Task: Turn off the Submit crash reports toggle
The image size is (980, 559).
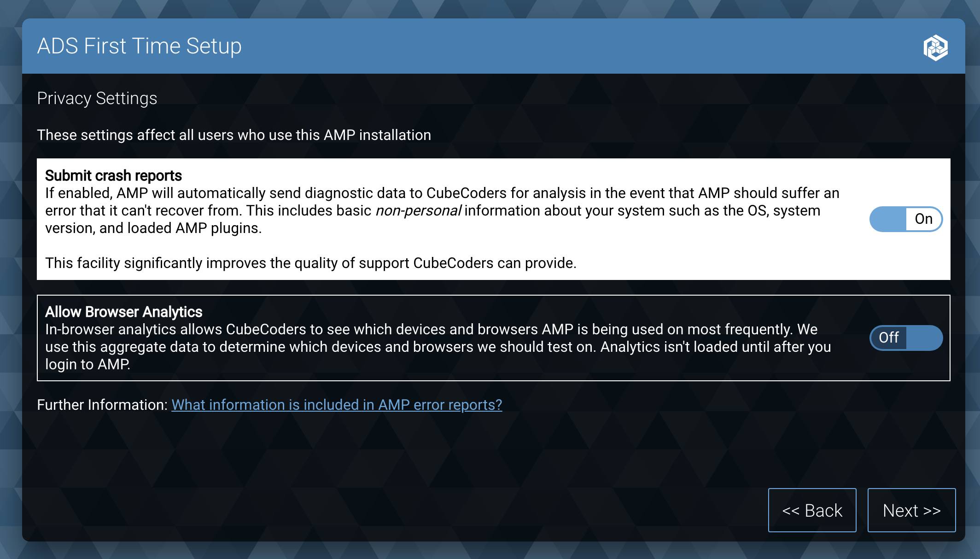Action: click(905, 219)
